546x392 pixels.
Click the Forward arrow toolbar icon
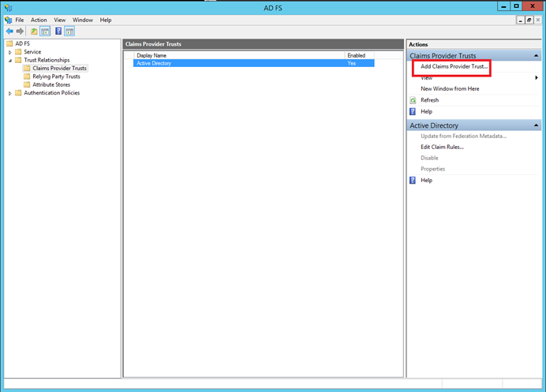[20, 32]
